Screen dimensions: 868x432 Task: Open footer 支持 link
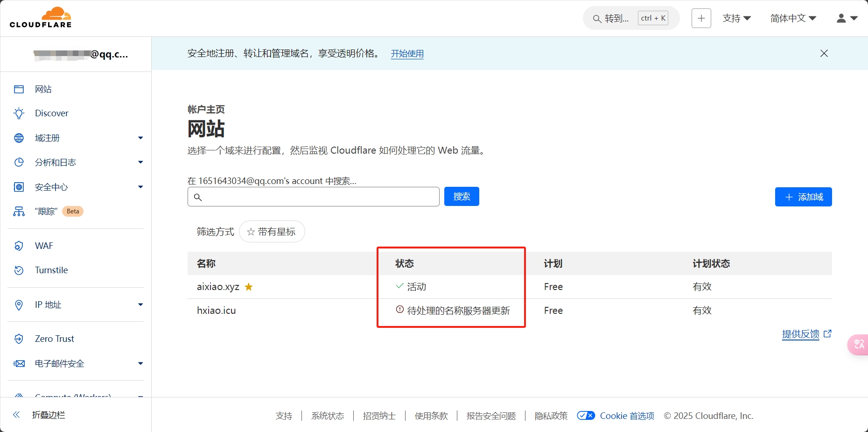coord(284,416)
